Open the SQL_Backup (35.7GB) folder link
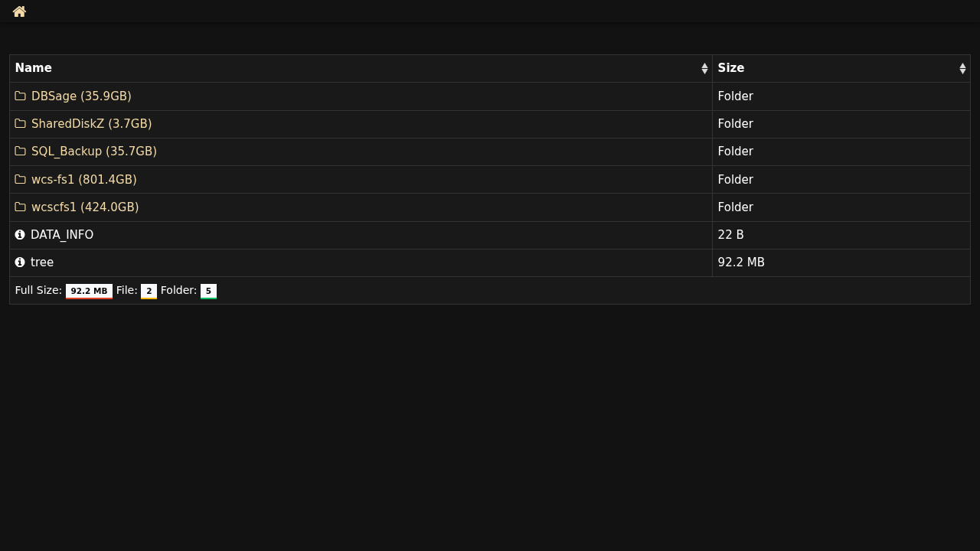Viewport: 980px width, 551px height. pyautogui.click(x=93, y=152)
